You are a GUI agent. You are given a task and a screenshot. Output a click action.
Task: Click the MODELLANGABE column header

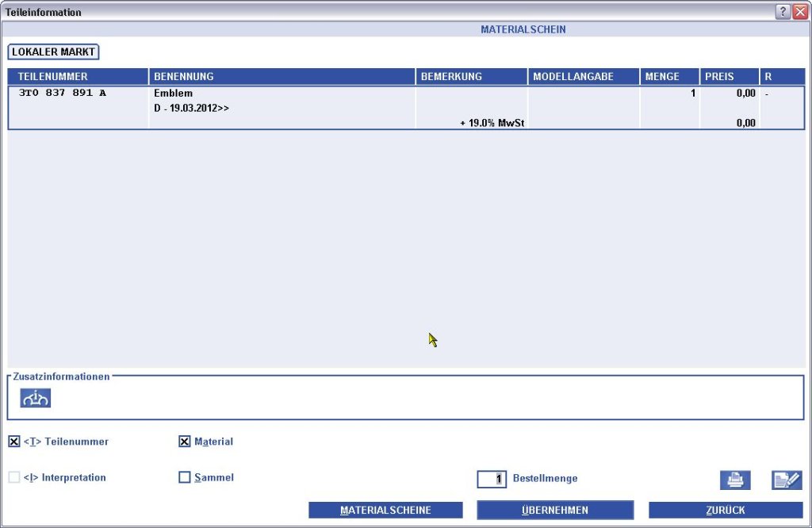coord(583,77)
